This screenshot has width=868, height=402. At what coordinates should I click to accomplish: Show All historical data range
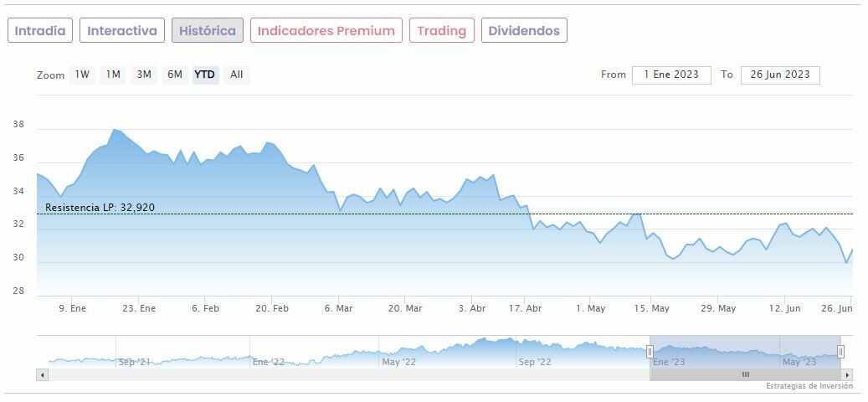237,75
